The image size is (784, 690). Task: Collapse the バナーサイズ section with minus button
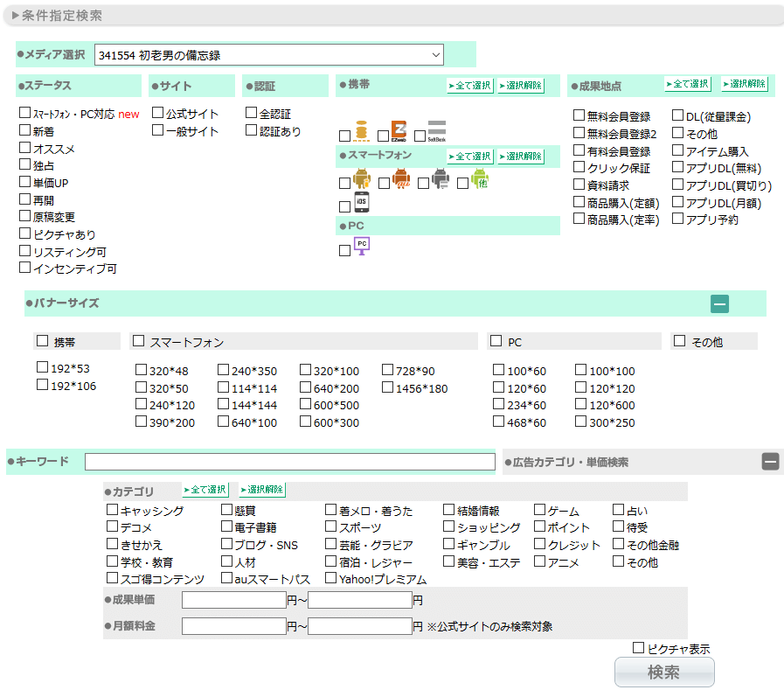point(719,303)
